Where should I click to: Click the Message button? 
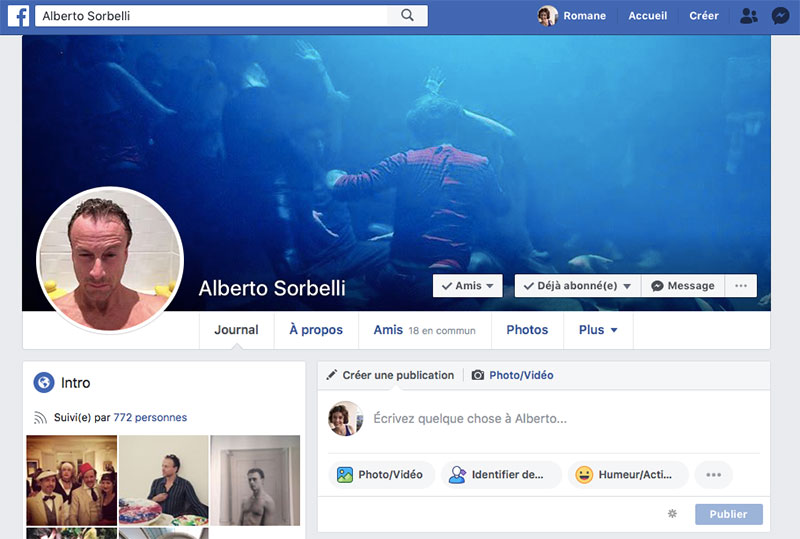[683, 286]
